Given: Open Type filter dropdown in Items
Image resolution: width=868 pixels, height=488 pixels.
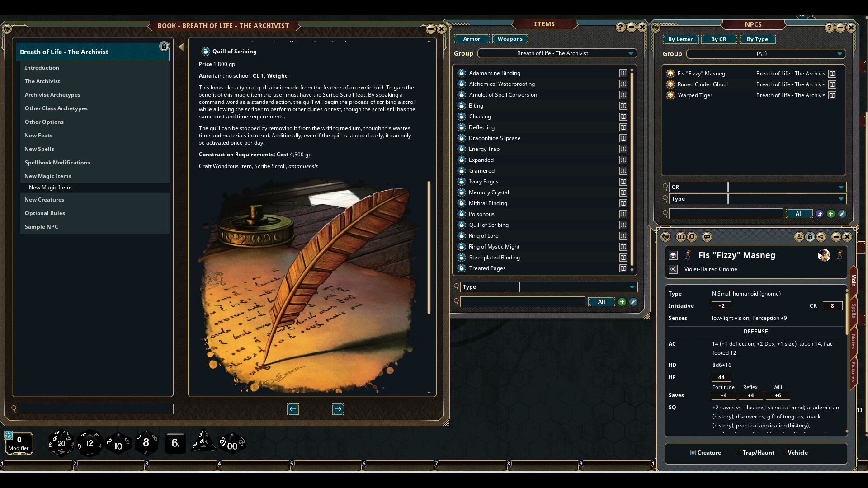Looking at the screenshot, I should [x=578, y=287].
